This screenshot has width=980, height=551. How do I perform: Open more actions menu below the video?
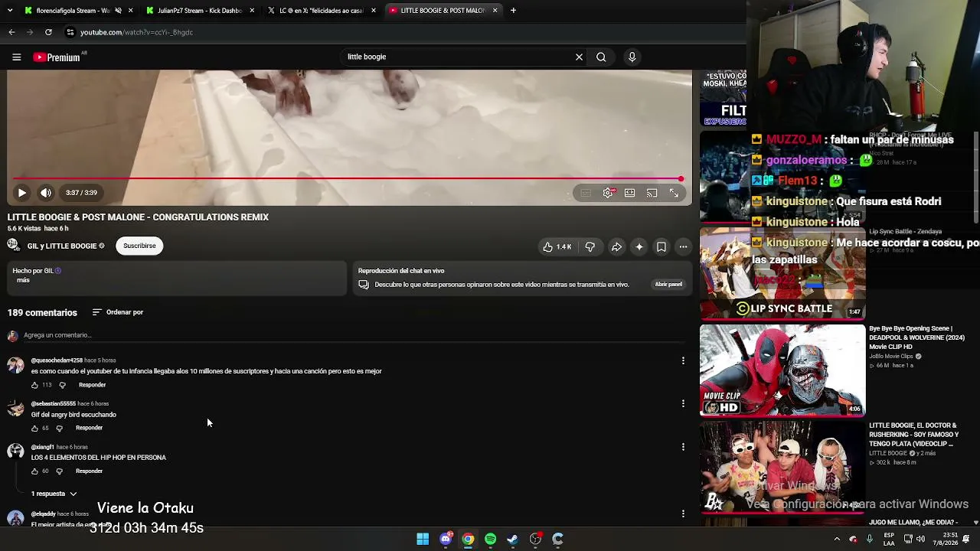point(684,246)
